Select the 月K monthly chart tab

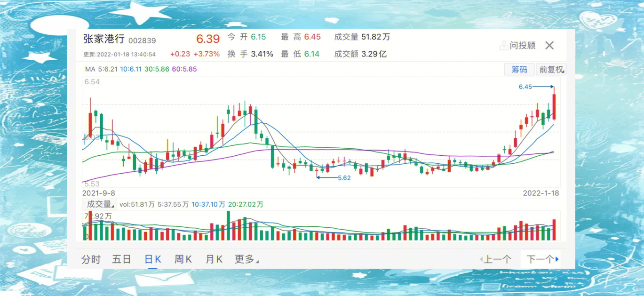(x=214, y=258)
